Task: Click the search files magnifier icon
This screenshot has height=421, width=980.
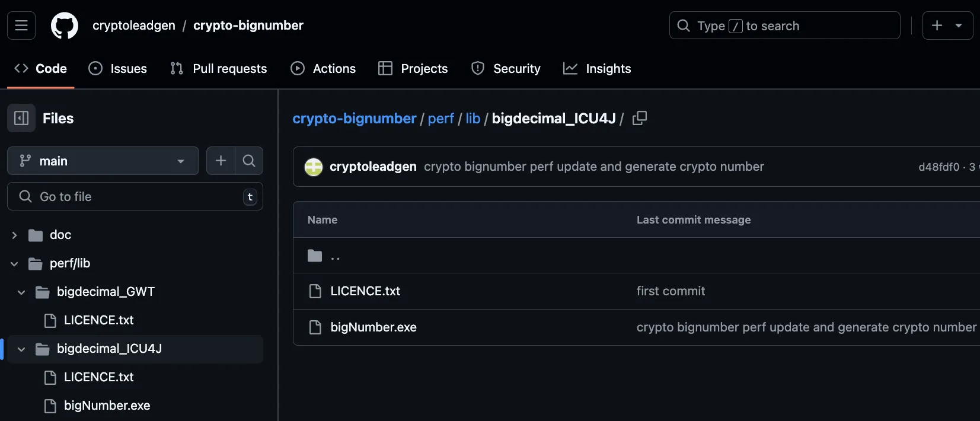Action: [x=249, y=161]
